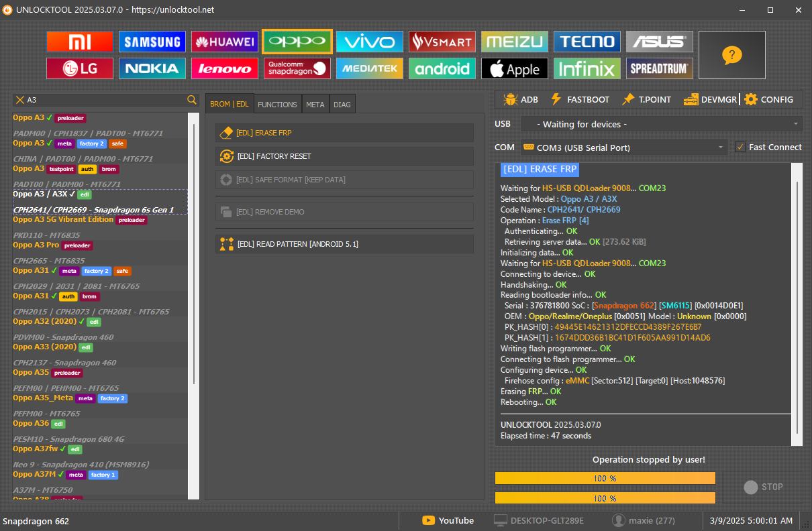Open the META tab
Viewport: 812px width, 531px height.
[315, 105]
